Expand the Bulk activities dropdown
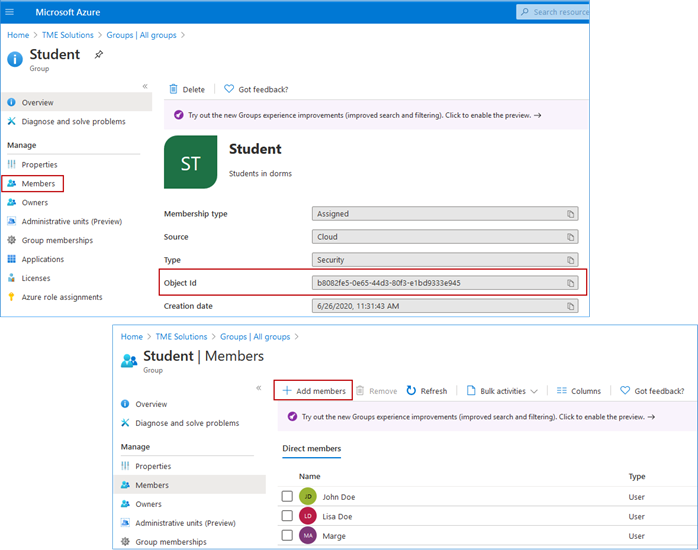This screenshot has height=550, width=698. pyautogui.click(x=502, y=391)
